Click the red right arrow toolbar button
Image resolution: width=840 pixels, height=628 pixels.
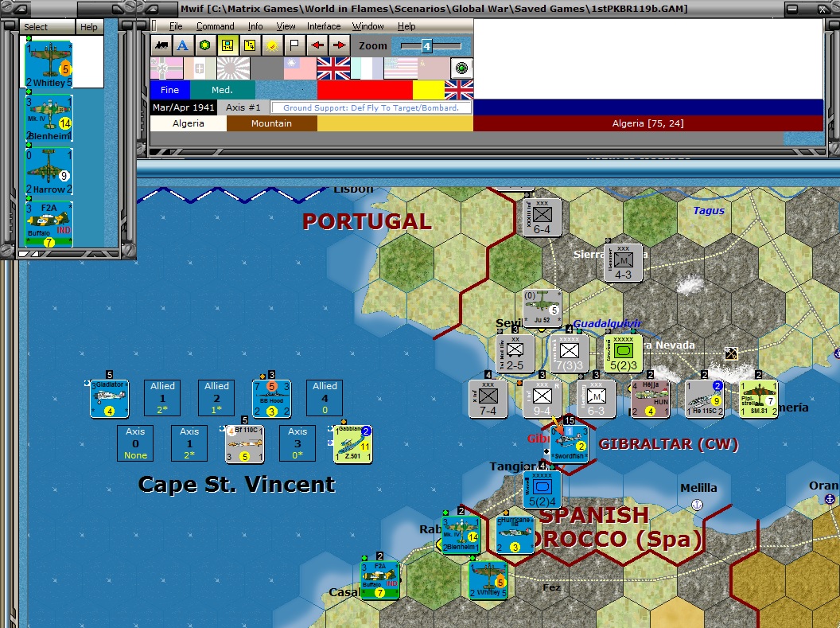pyautogui.click(x=339, y=45)
